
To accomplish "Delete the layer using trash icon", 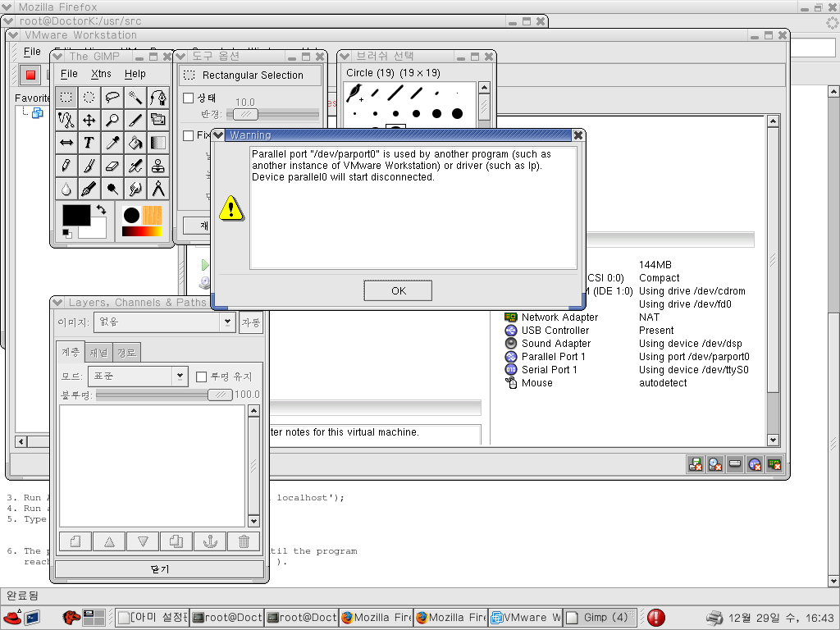I will point(244,541).
